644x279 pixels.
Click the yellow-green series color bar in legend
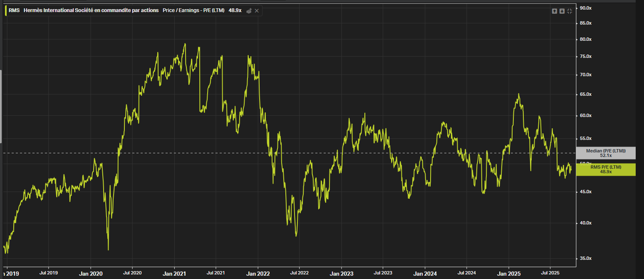tap(5, 10)
